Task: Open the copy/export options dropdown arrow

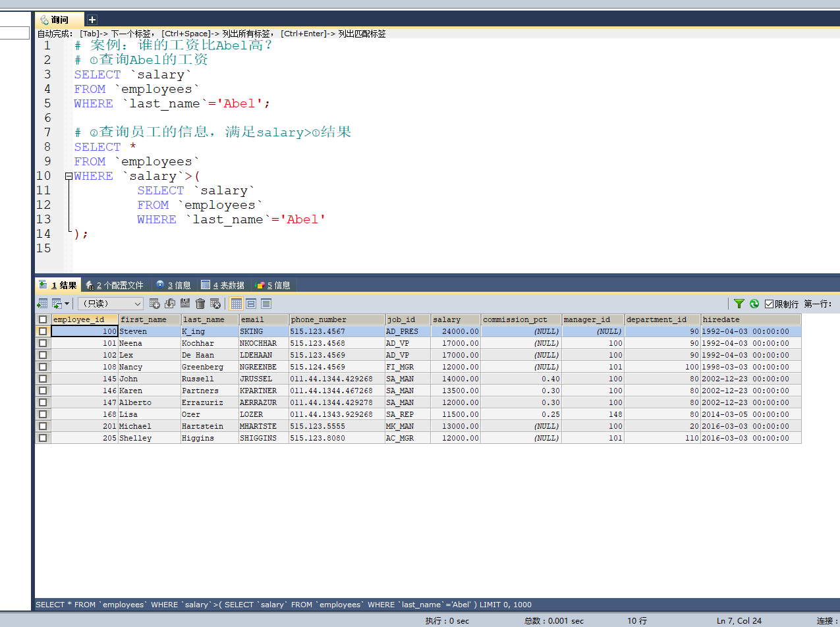Action: click(x=67, y=304)
